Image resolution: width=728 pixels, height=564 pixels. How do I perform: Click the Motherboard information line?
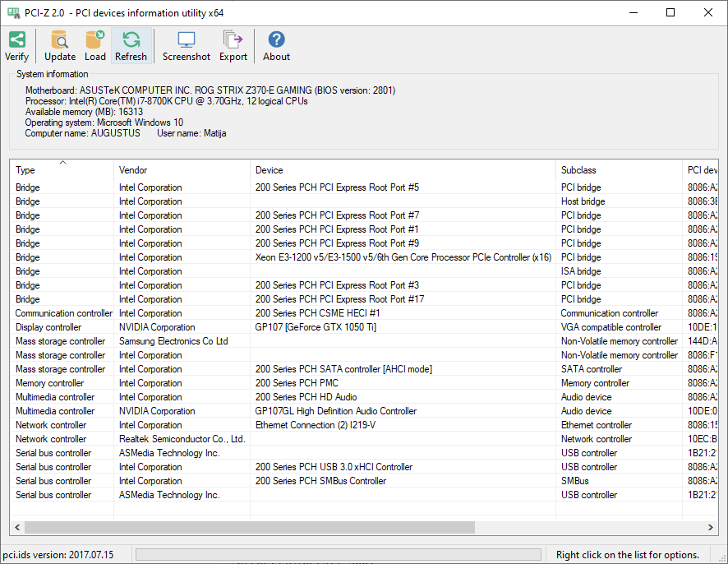(x=210, y=90)
